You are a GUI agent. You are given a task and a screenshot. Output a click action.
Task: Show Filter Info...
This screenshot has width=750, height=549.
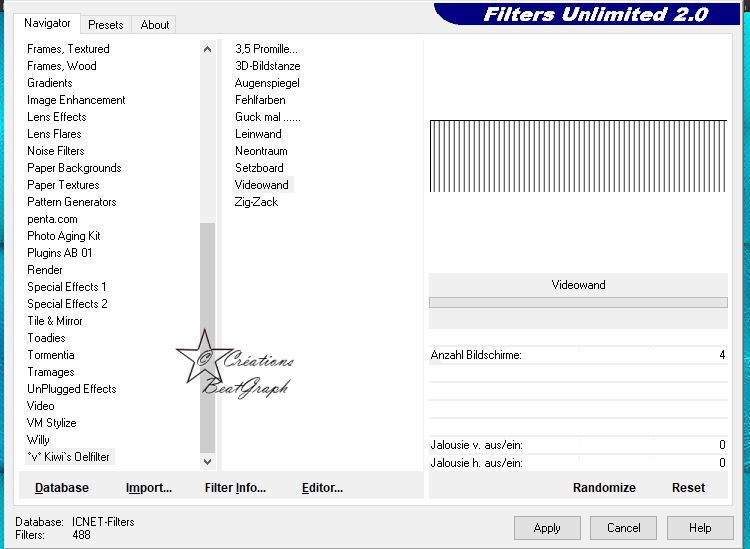[235, 488]
